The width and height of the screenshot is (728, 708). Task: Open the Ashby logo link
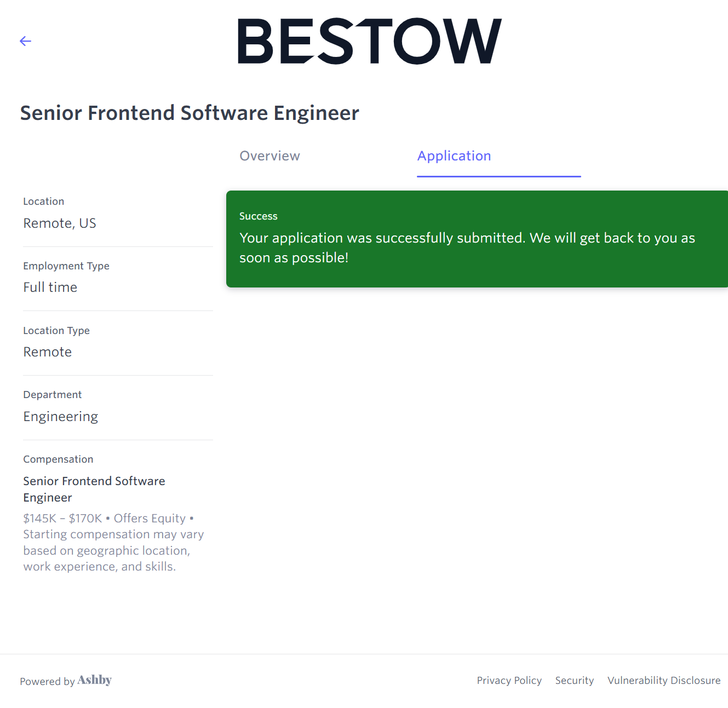[95, 680]
